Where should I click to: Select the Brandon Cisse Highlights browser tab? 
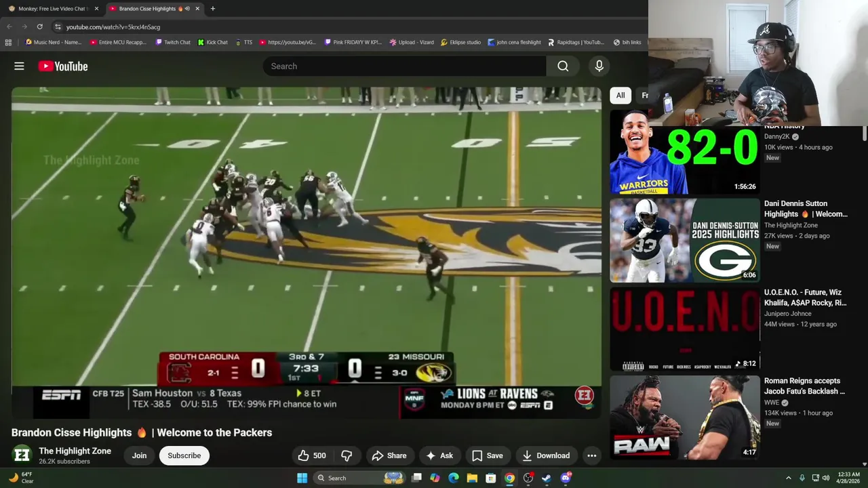(154, 9)
